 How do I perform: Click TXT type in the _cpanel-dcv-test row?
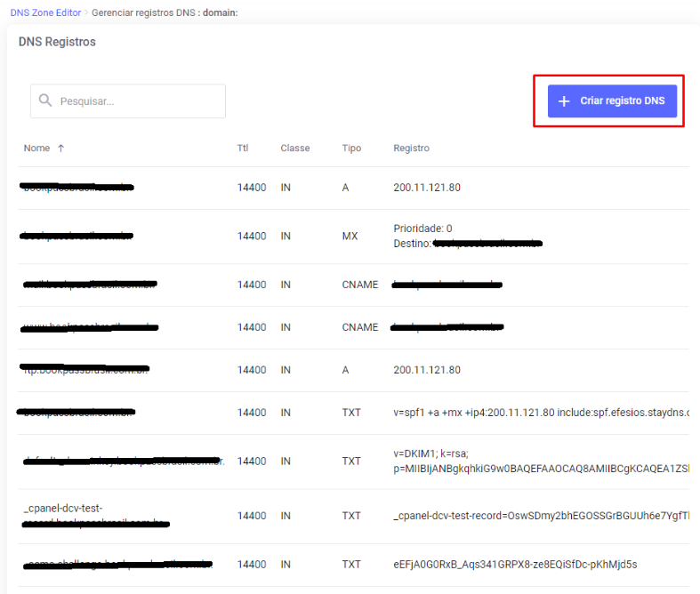[x=351, y=516]
